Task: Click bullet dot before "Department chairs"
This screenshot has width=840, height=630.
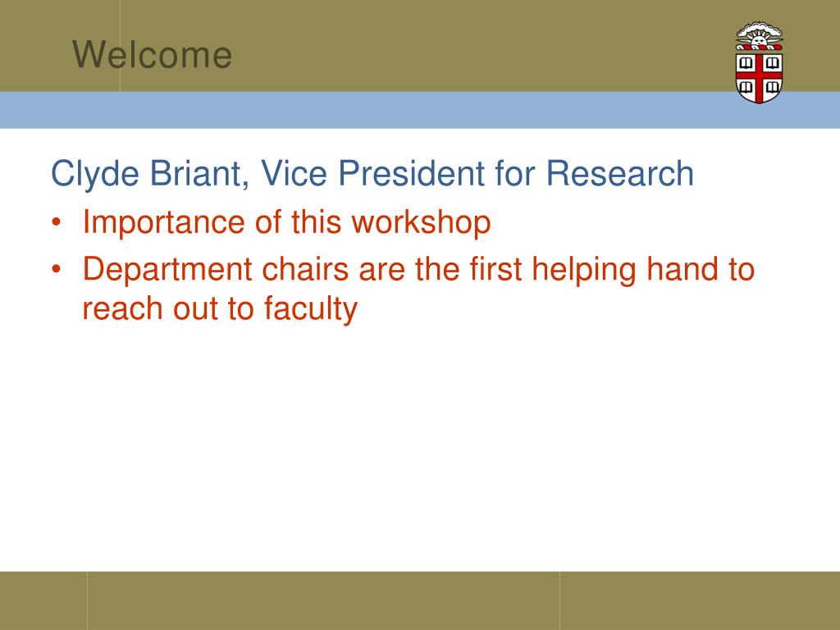Action: point(57,269)
